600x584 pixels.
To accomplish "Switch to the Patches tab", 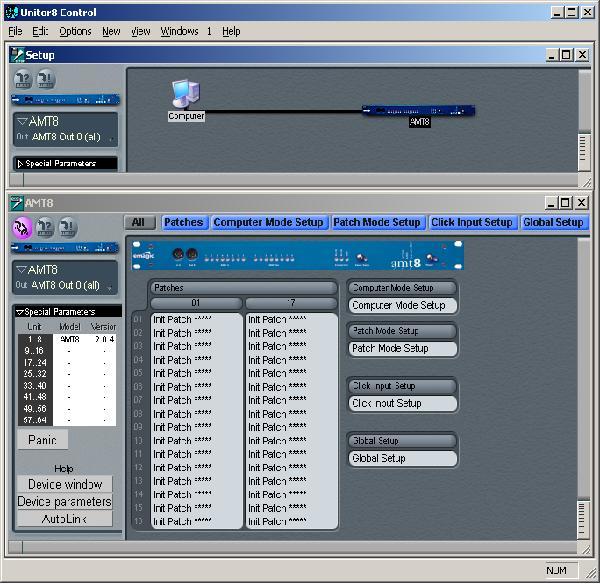I will (x=184, y=222).
